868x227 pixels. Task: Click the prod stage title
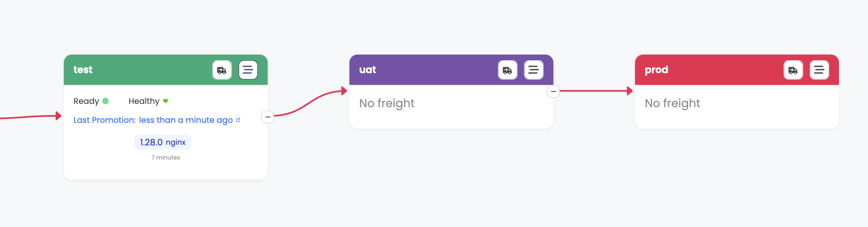(x=656, y=70)
